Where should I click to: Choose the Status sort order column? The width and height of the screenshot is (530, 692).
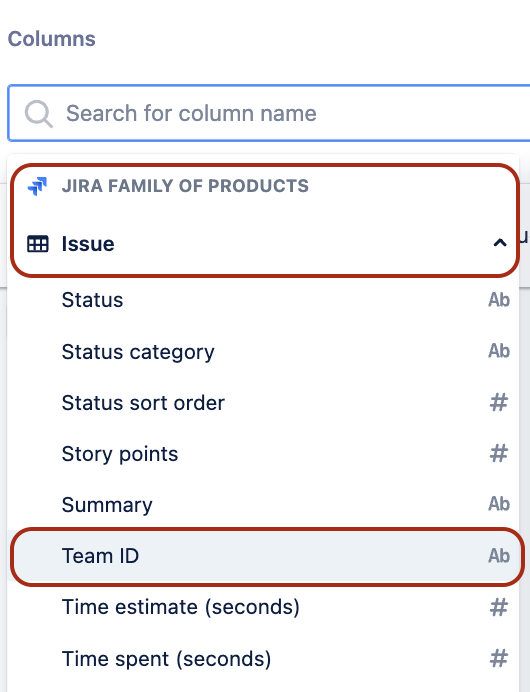(x=263, y=403)
